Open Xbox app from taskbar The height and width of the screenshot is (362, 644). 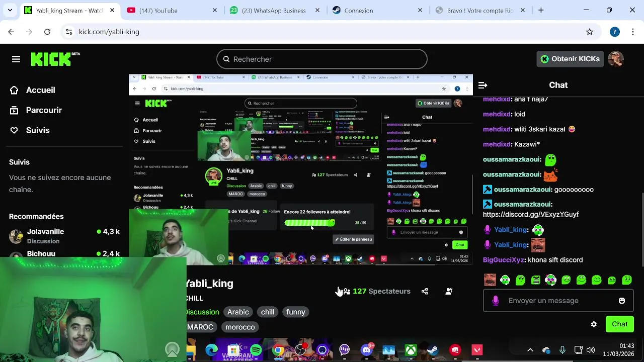click(x=411, y=350)
